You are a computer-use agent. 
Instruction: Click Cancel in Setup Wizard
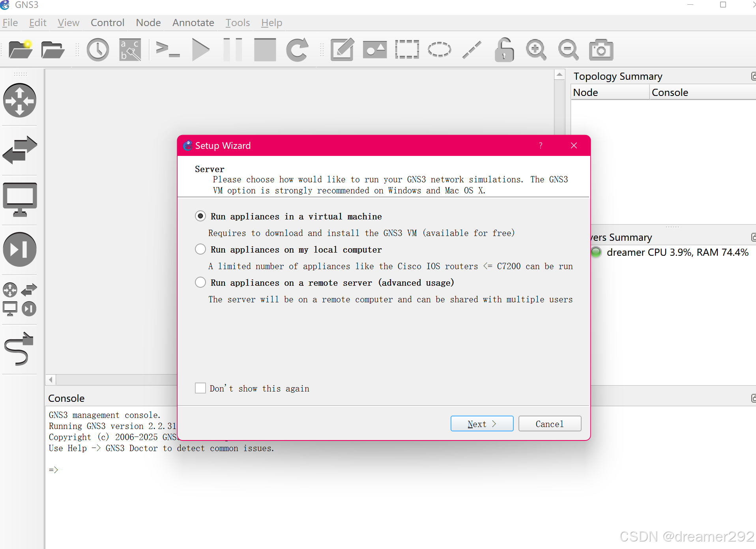550,424
